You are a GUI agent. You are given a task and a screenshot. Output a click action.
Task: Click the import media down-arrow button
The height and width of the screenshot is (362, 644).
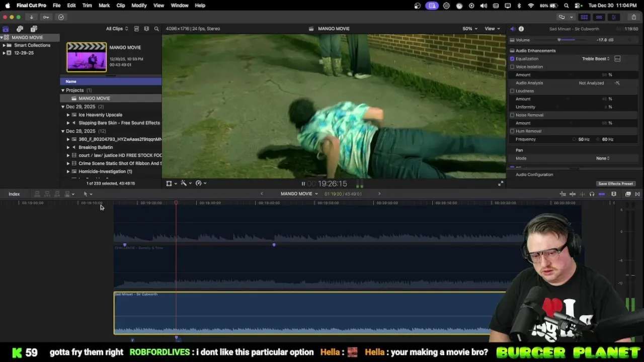point(31,17)
